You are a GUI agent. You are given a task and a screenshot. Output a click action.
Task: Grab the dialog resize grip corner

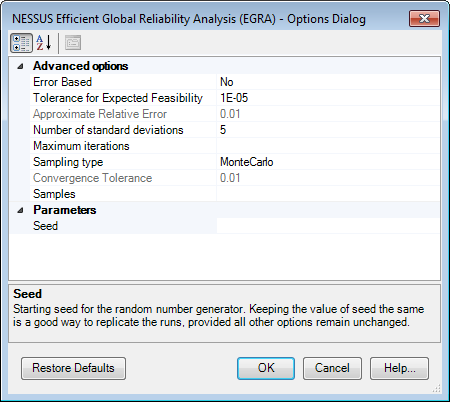click(436, 388)
